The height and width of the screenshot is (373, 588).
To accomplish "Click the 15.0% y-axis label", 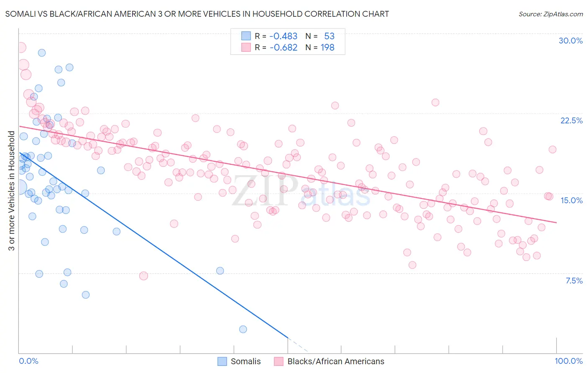I will point(571,200).
